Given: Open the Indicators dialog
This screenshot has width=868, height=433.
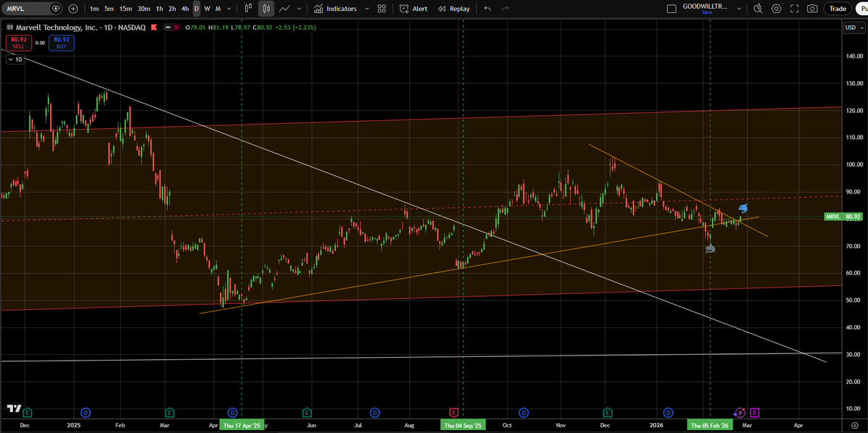Looking at the screenshot, I should (336, 9).
